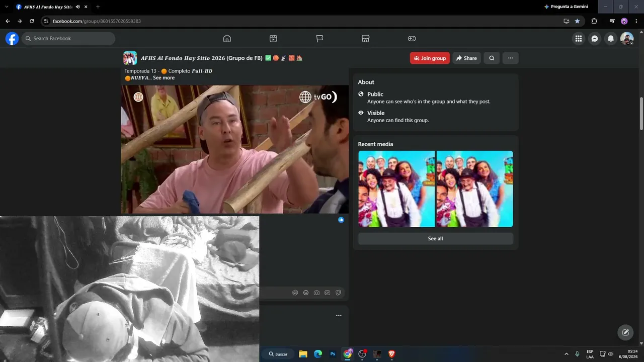Open the Chrome three-dot menu

[636, 21]
